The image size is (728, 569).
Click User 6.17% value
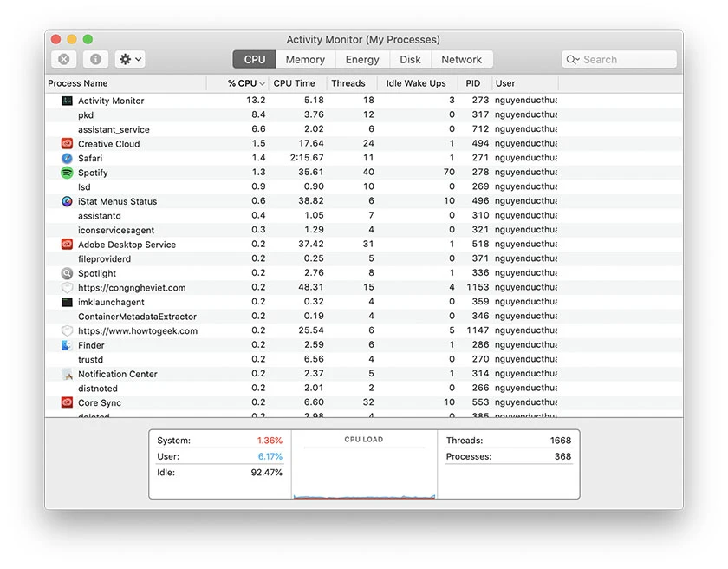pyautogui.click(x=270, y=456)
